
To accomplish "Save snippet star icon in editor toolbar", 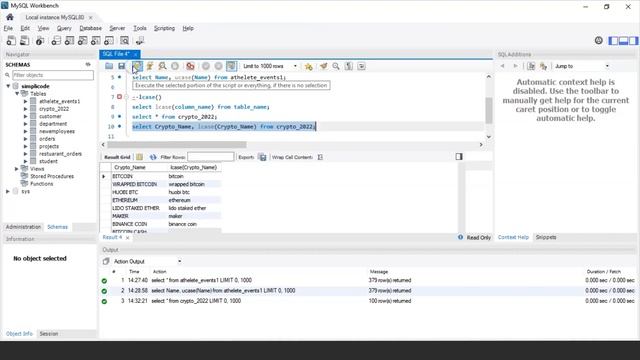I will pyautogui.click(x=309, y=66).
